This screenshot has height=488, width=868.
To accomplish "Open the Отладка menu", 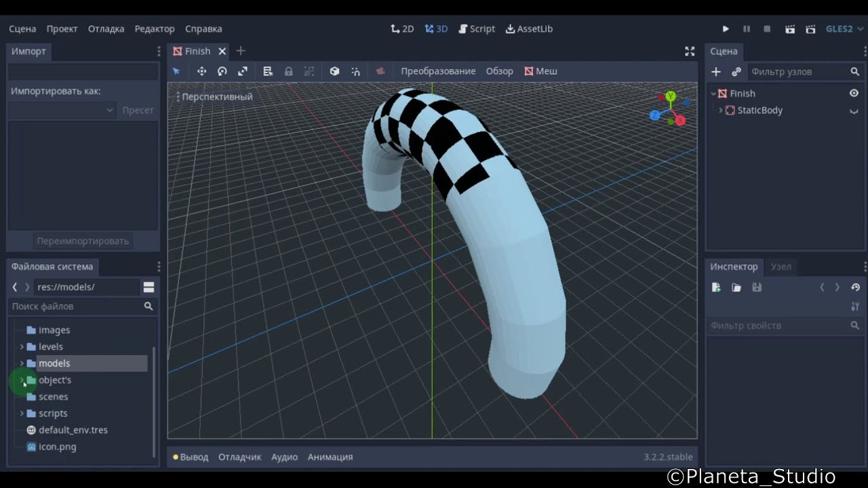I will (x=106, y=29).
